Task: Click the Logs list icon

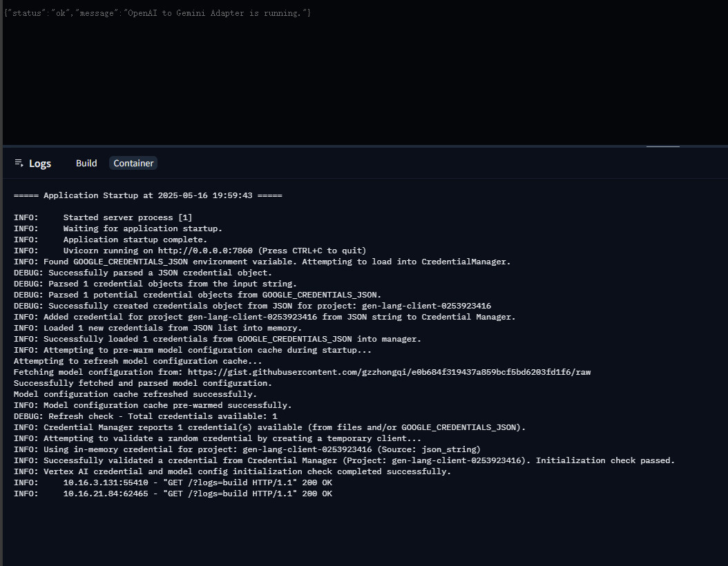Action: (x=19, y=163)
